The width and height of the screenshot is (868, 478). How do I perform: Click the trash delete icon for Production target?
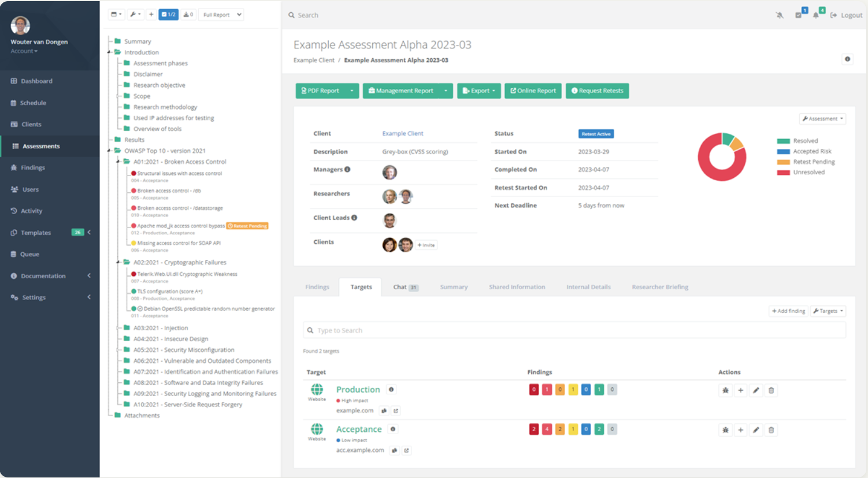point(771,390)
